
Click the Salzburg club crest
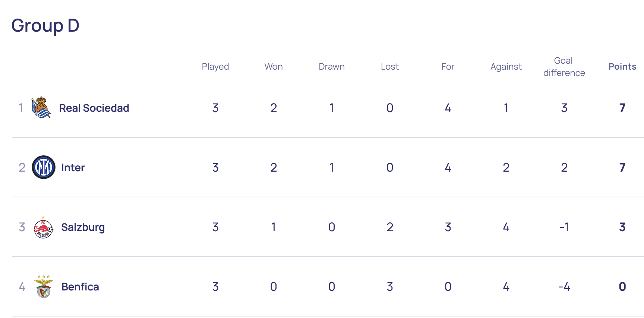(44, 227)
